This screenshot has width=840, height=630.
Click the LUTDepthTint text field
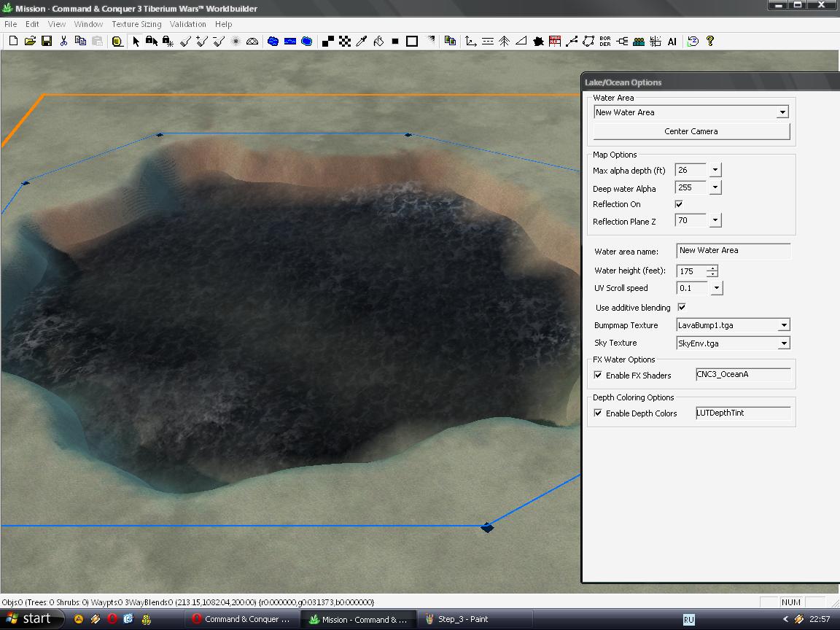(x=743, y=413)
